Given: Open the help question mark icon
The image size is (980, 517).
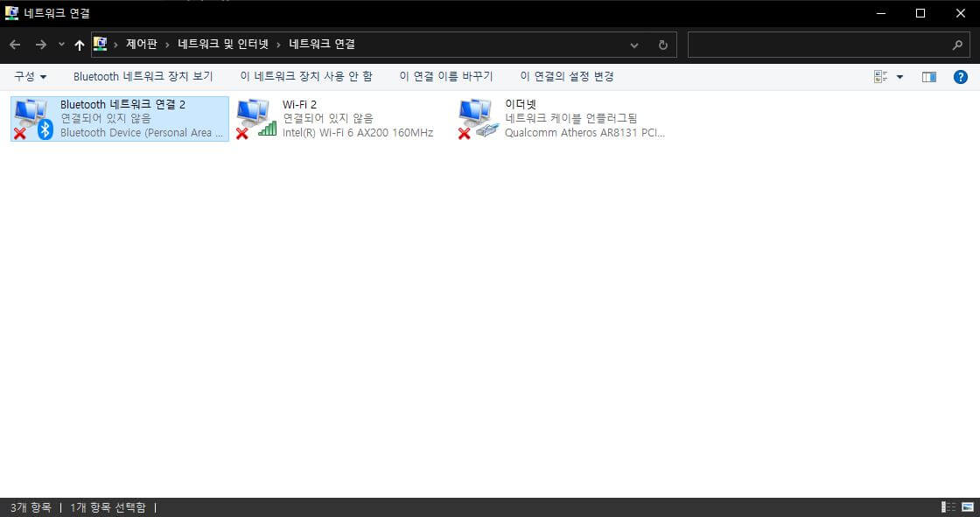Looking at the screenshot, I should (x=960, y=76).
